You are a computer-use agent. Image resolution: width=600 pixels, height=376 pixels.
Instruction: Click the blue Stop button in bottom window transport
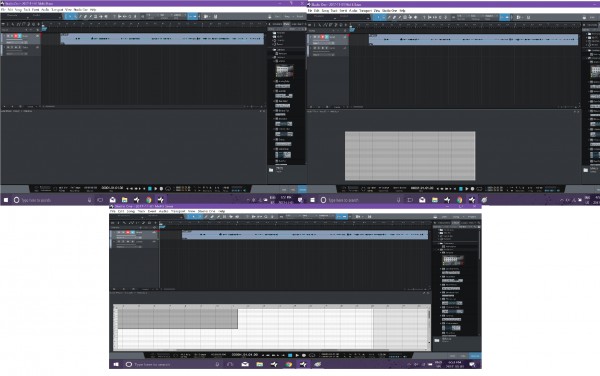290,355
